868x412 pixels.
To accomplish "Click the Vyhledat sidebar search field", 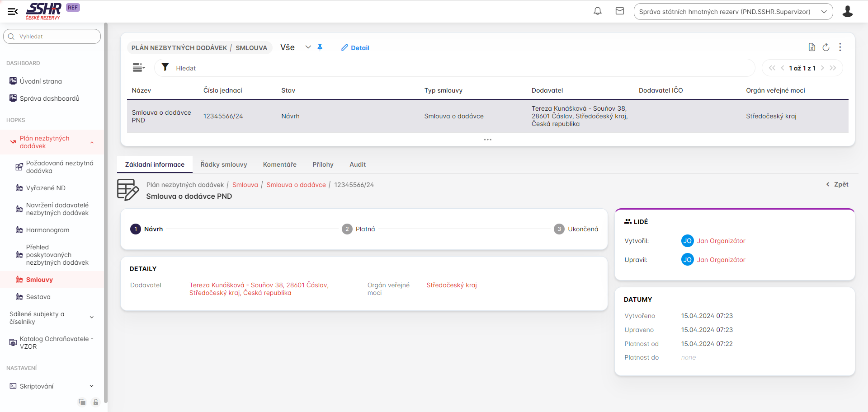I will click(x=52, y=37).
